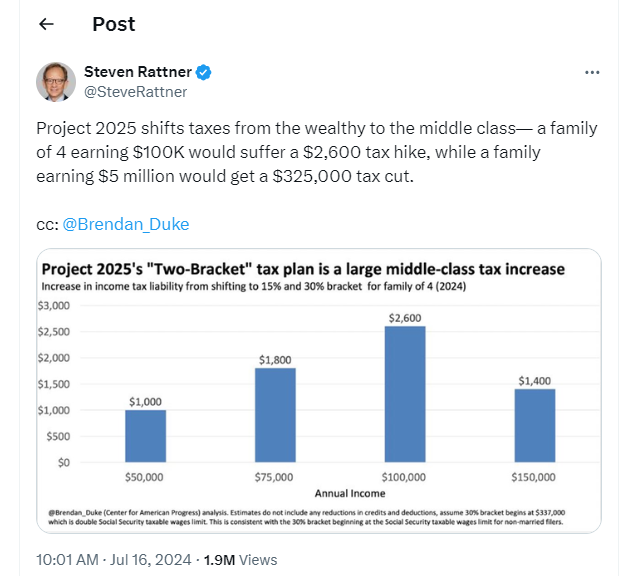This screenshot has width=625, height=576.
Task: Open the @Brendan_Duke mention link
Action: [126, 224]
